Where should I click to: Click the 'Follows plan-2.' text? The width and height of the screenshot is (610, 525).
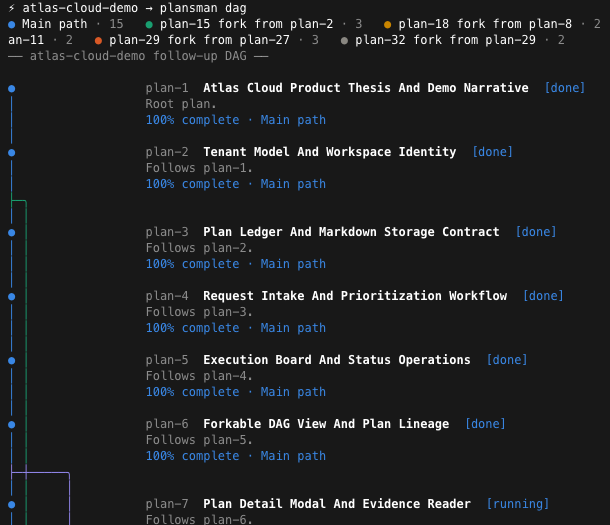tap(199, 248)
